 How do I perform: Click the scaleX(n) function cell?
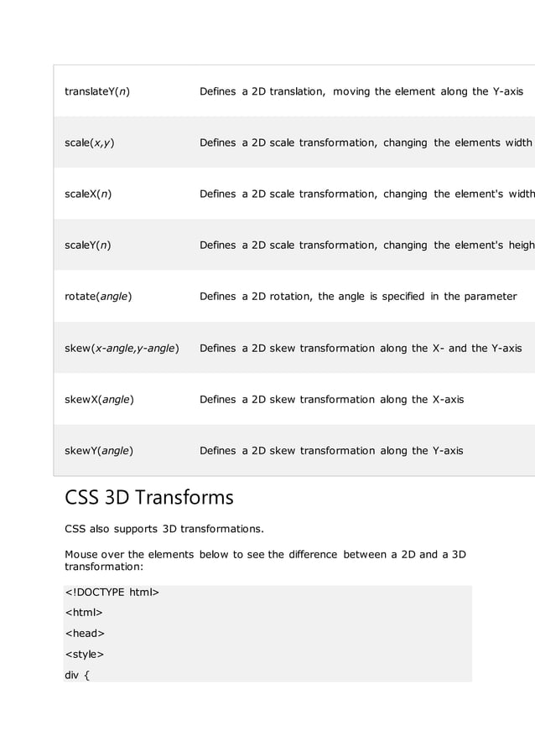pyautogui.click(x=88, y=194)
